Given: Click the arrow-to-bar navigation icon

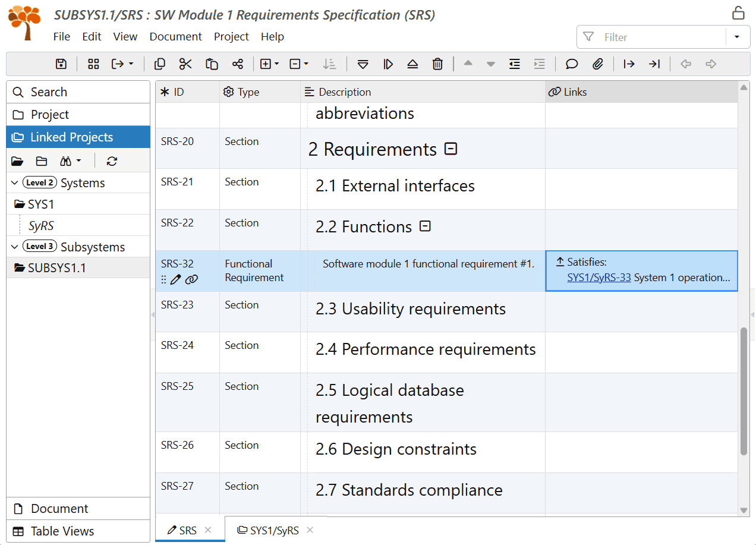Looking at the screenshot, I should point(654,64).
